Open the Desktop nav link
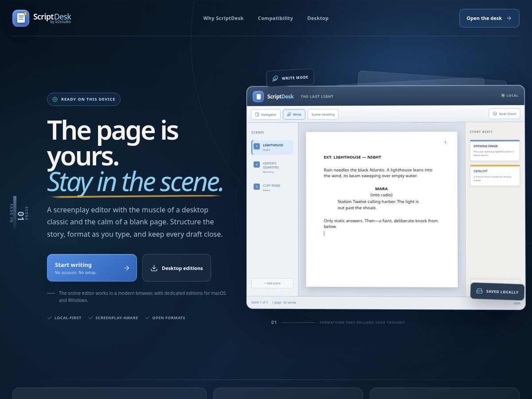Viewport: 532px width, 399px height. click(318, 18)
